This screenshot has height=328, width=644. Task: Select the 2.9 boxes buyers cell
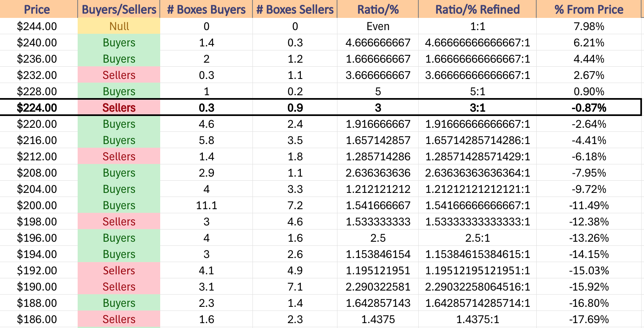click(x=207, y=173)
